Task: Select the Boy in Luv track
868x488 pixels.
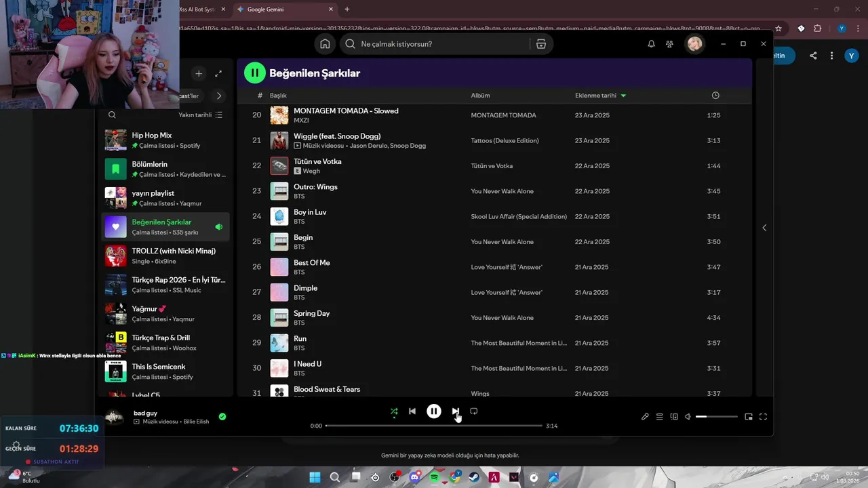Action: 494,216
